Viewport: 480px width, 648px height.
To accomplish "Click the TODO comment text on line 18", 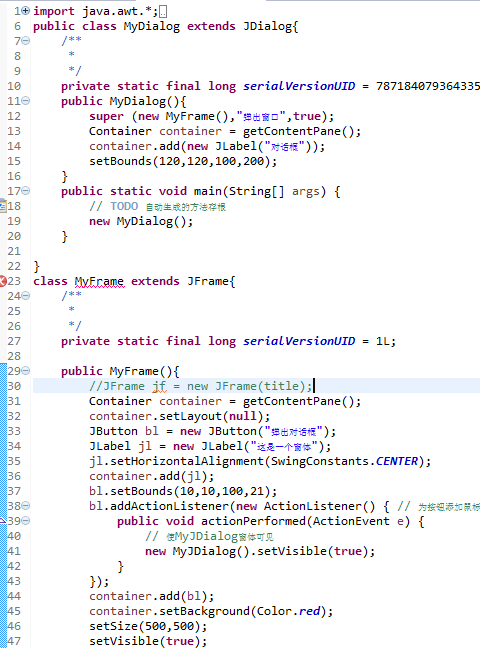I will click(158, 206).
